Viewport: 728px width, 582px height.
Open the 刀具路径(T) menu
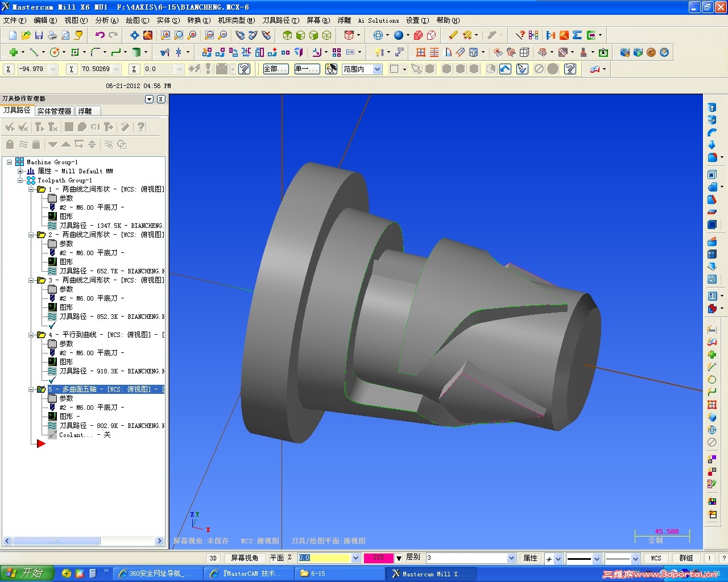point(280,20)
